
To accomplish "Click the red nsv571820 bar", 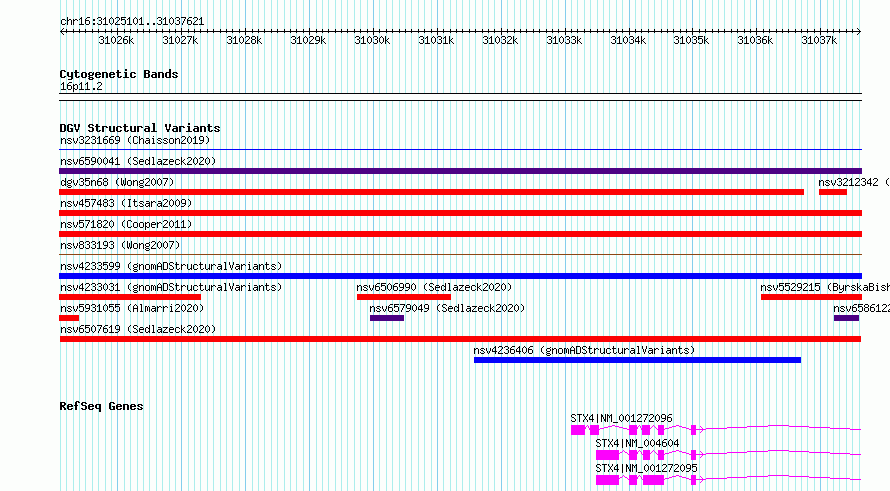I will point(460,234).
